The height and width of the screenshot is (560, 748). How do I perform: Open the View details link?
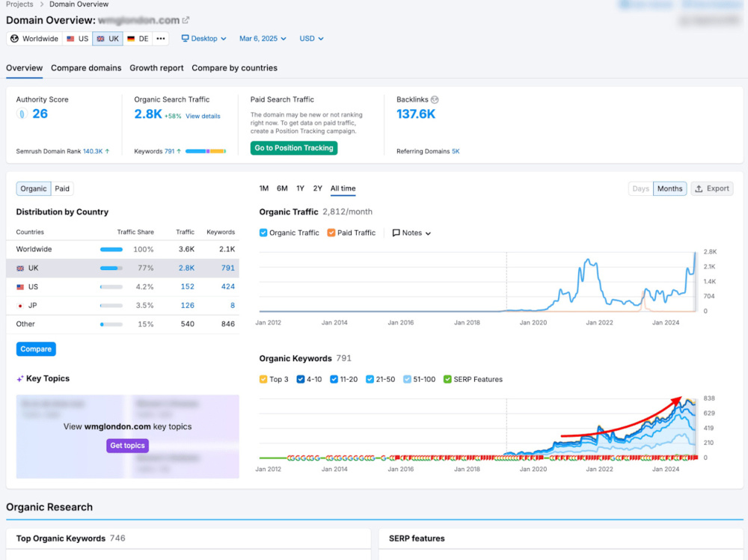click(203, 116)
